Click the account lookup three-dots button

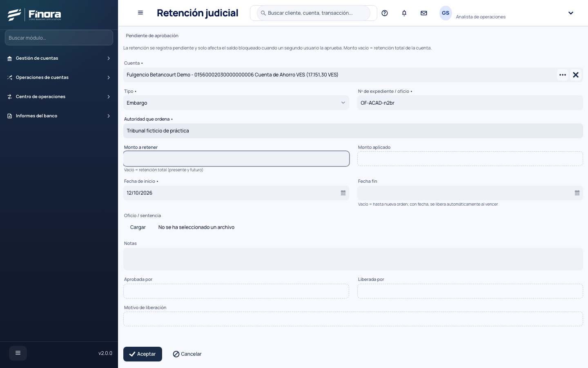coord(563,75)
